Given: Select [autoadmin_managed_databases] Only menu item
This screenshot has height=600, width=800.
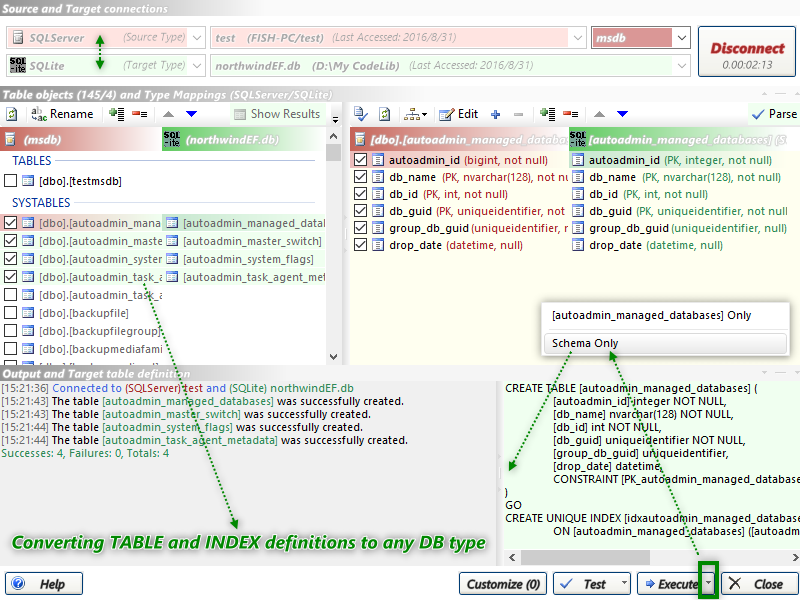Looking at the screenshot, I should click(x=666, y=315).
